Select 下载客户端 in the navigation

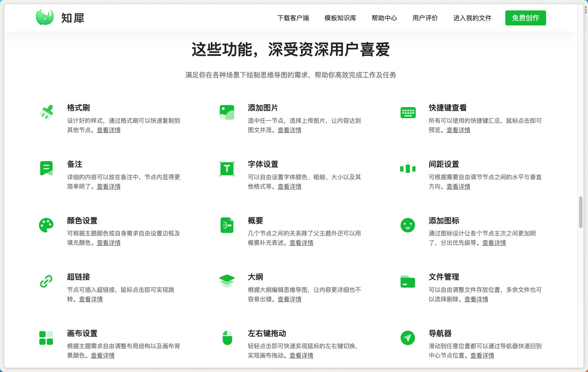[294, 18]
